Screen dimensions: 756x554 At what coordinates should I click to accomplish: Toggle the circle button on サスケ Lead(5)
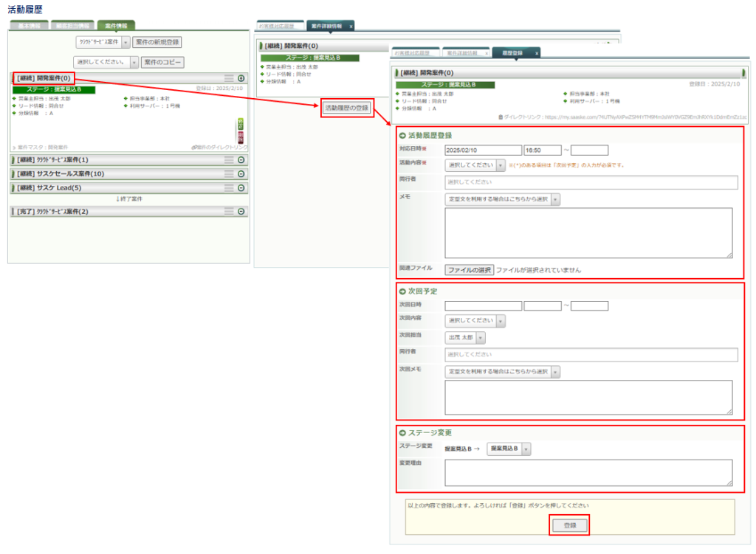tap(241, 187)
